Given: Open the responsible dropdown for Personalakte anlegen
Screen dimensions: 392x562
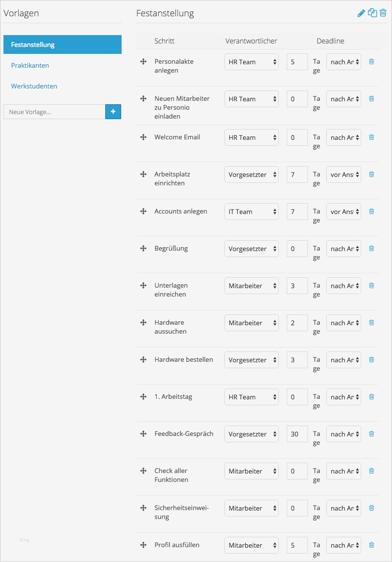Looking at the screenshot, I should tap(252, 62).
